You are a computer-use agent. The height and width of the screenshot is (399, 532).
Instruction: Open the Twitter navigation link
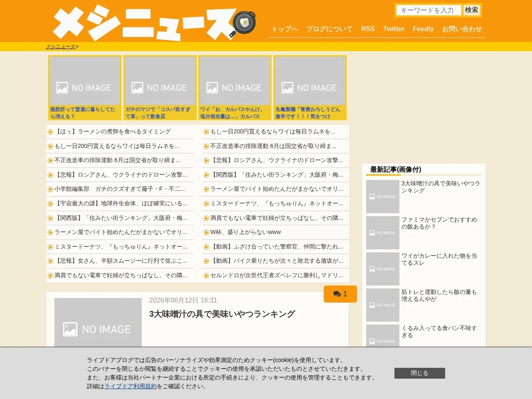394,29
